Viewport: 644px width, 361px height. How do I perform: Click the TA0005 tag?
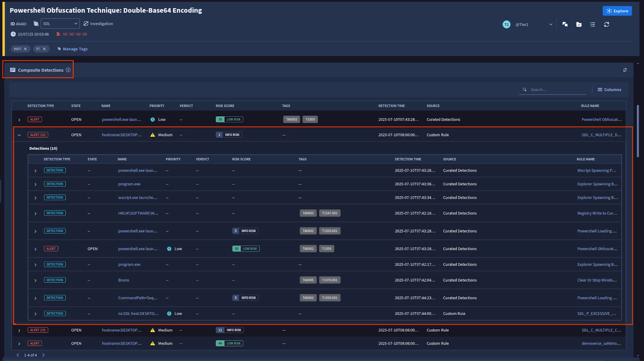[308, 280]
